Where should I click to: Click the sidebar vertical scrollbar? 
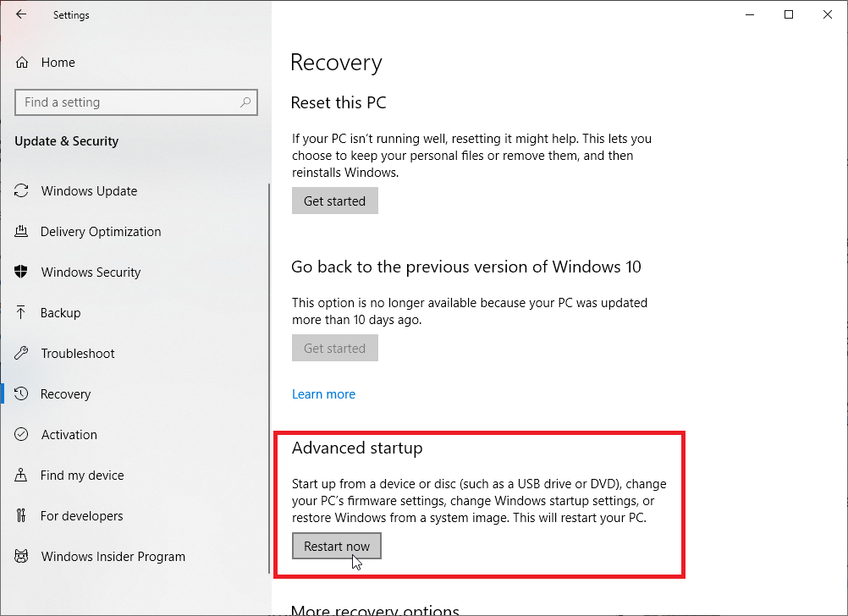pyautogui.click(x=269, y=338)
